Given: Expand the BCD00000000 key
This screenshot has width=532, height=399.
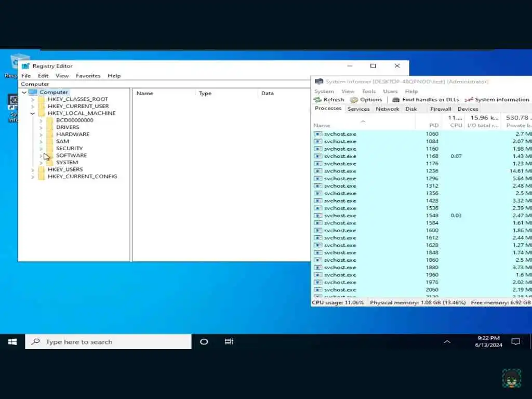Looking at the screenshot, I should point(41,121).
